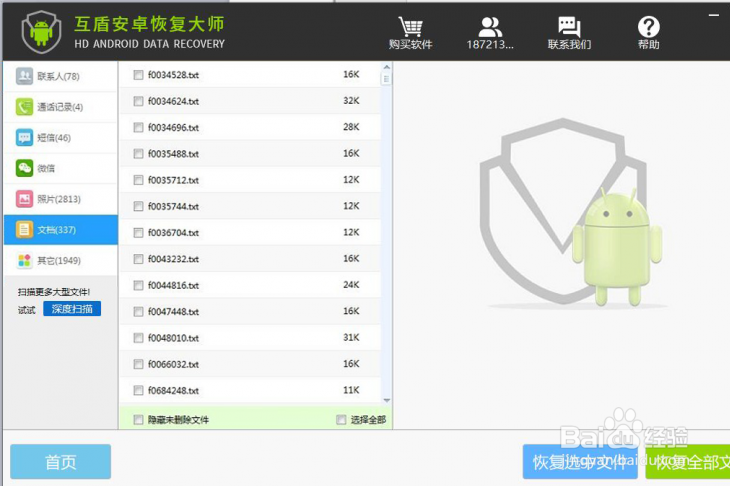
Task: Toggle 选择全部 checkbox
Action: coord(341,420)
